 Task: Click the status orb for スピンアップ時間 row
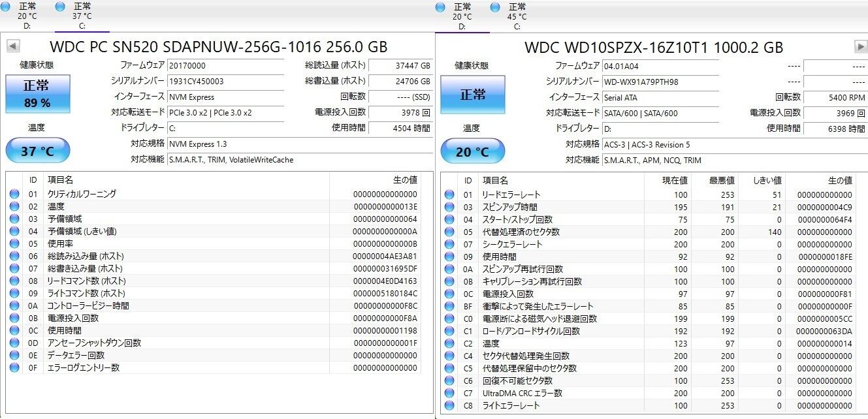click(449, 207)
